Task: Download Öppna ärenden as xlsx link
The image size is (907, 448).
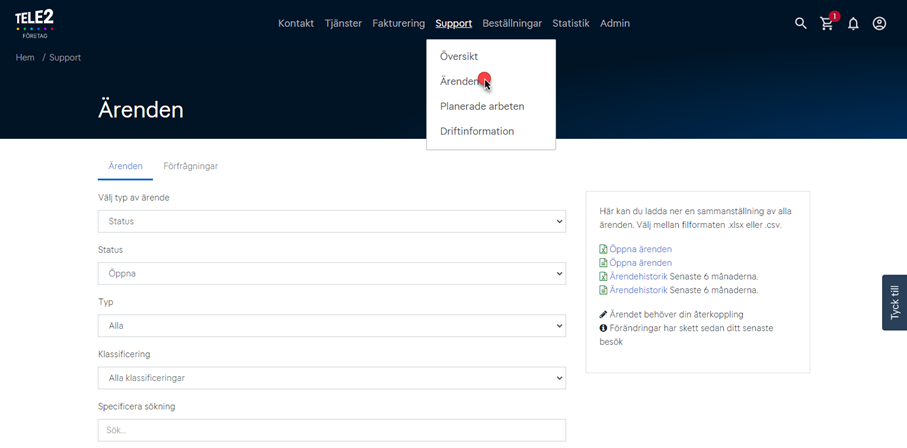Action: 640,249
